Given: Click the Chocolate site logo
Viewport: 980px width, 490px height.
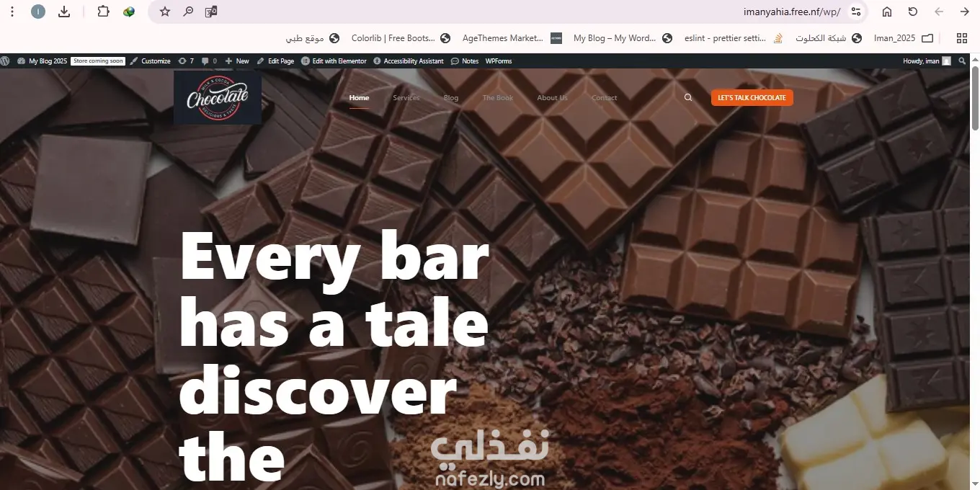Looking at the screenshot, I should (218, 97).
